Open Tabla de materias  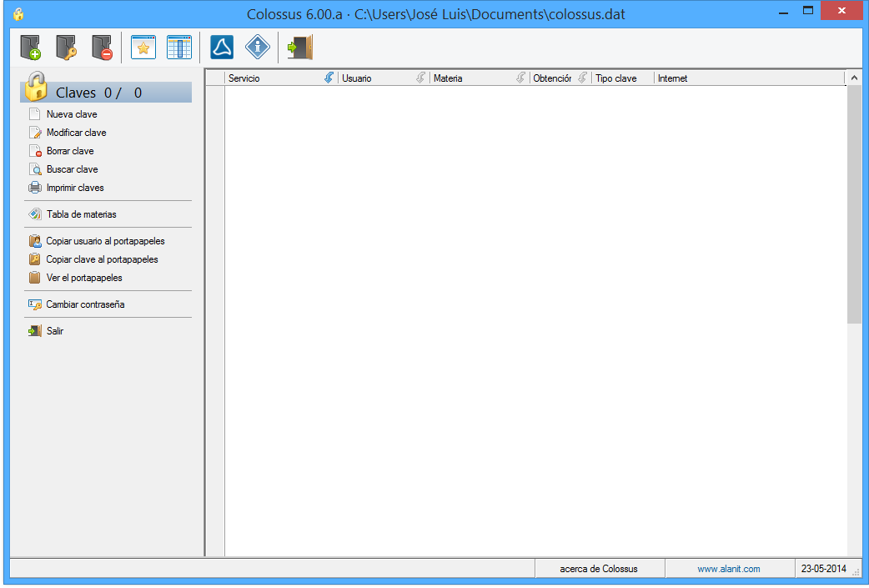81,214
